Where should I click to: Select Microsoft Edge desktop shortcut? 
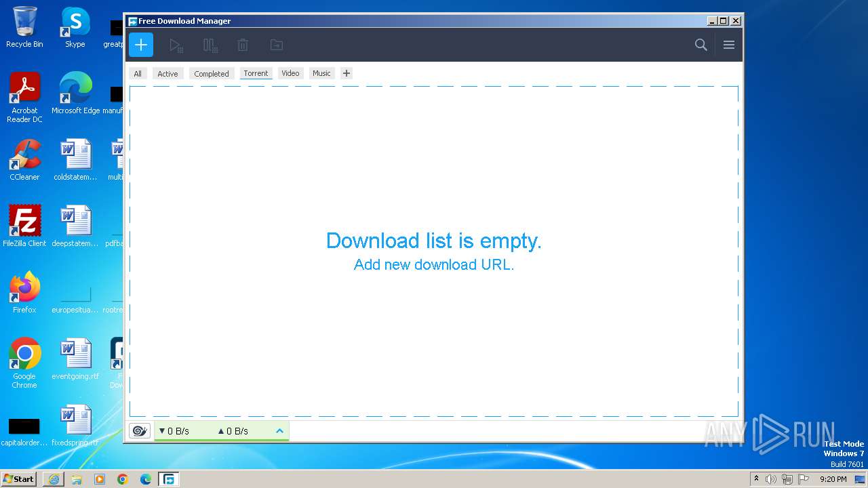[x=75, y=94]
